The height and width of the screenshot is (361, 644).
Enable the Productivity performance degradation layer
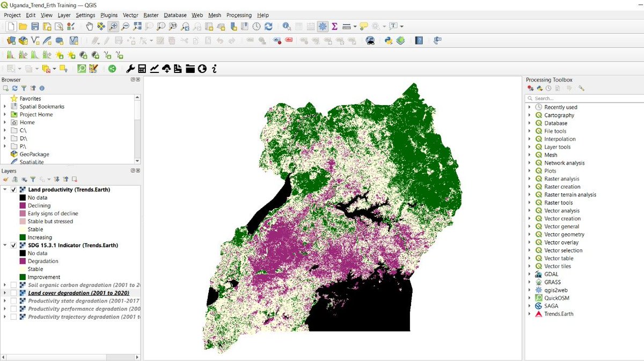click(x=14, y=309)
